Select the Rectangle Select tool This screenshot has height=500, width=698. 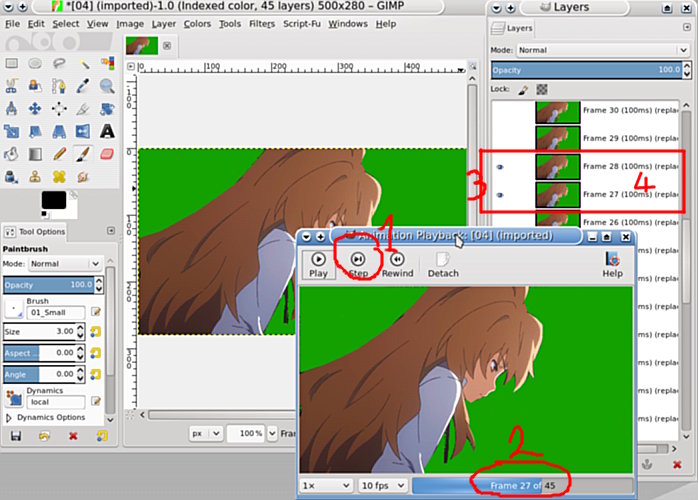(12, 63)
